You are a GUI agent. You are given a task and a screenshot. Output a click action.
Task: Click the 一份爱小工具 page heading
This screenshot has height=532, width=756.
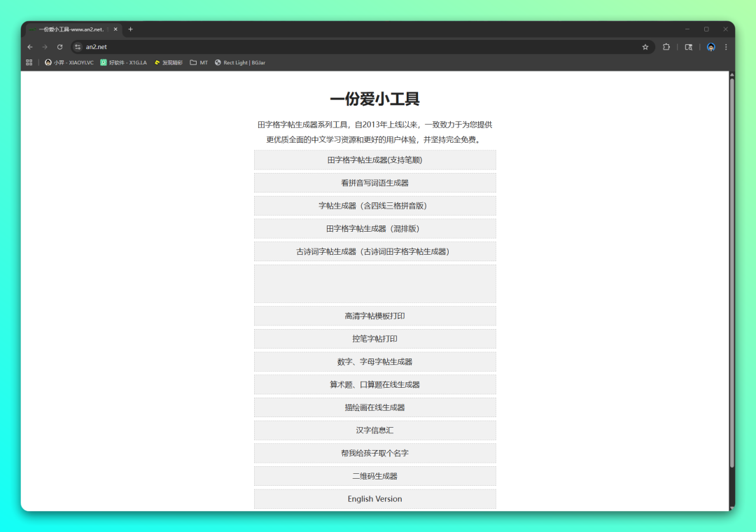coord(374,99)
